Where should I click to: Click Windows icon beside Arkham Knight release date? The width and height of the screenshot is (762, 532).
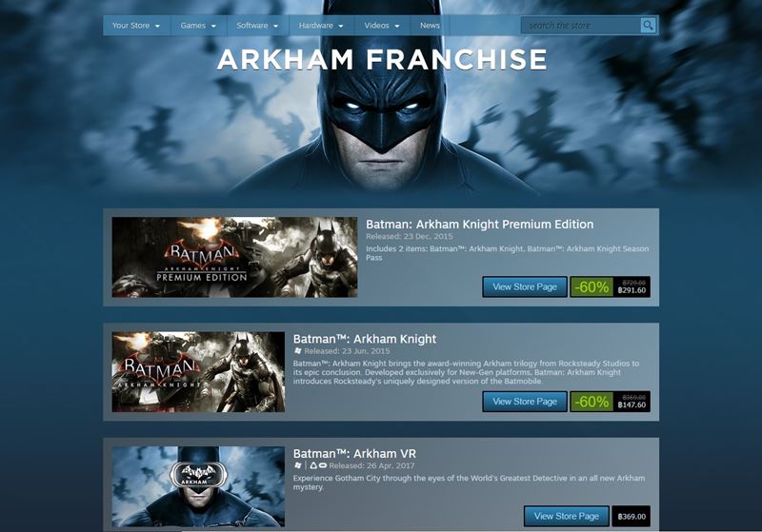point(298,350)
